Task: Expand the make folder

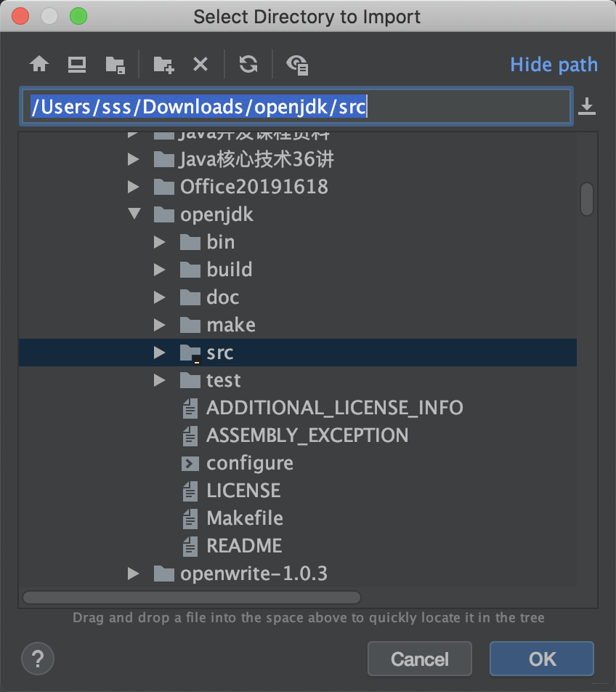Action: [x=160, y=325]
